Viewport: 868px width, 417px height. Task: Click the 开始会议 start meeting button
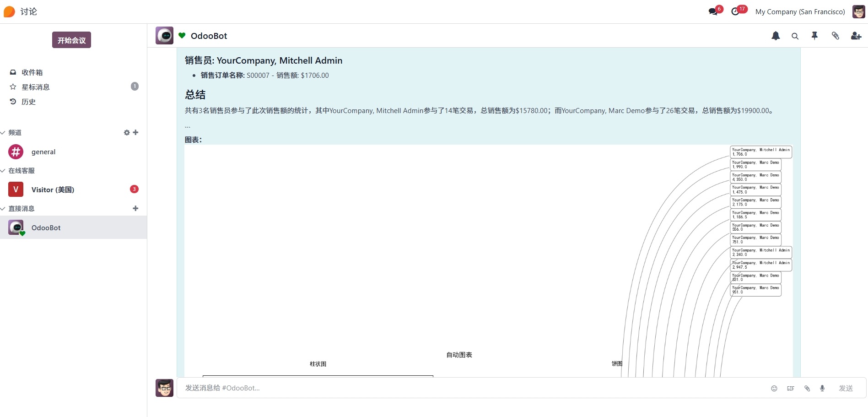coord(71,40)
